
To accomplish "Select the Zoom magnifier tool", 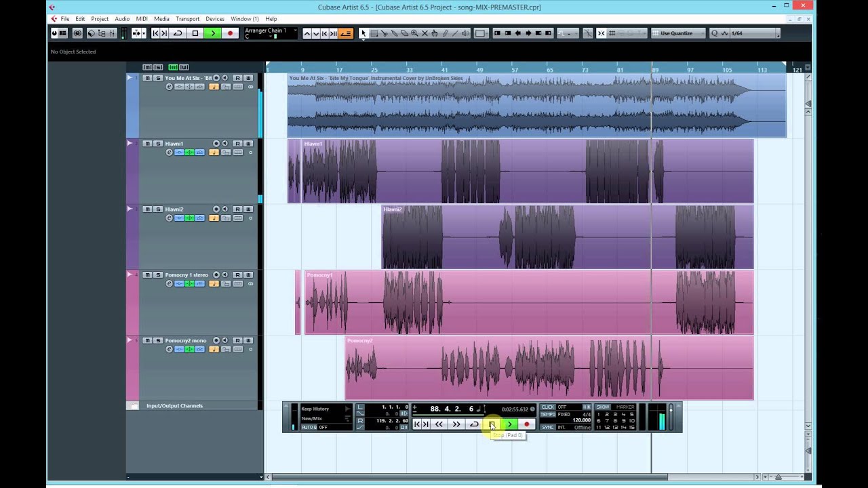I will [414, 33].
